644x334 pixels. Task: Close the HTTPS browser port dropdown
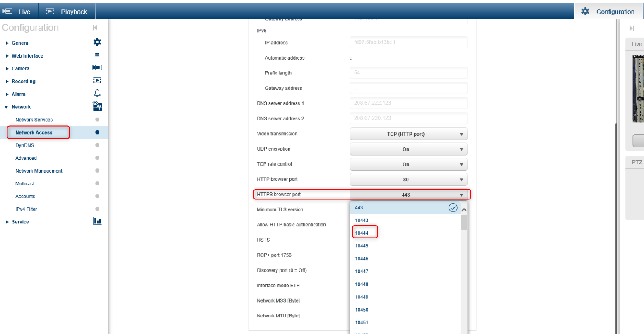click(408, 195)
